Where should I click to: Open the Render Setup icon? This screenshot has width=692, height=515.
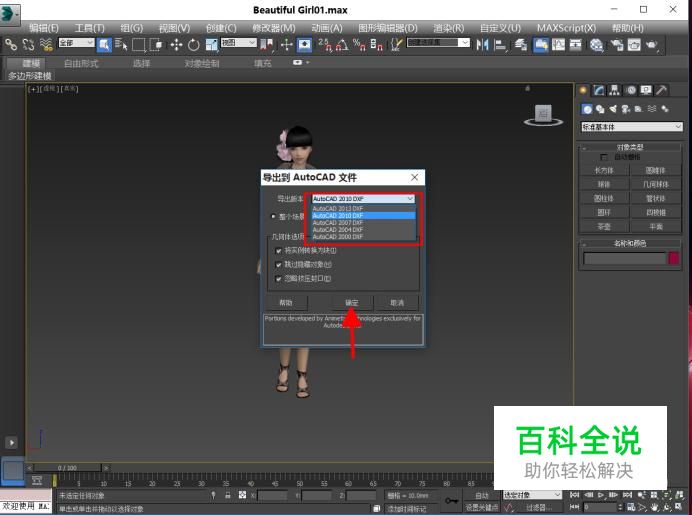click(617, 45)
